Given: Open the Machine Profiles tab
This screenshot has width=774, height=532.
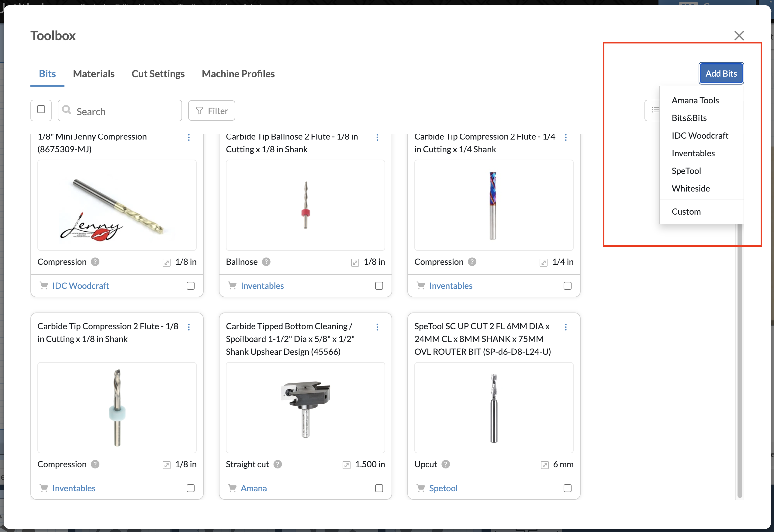Looking at the screenshot, I should (238, 74).
